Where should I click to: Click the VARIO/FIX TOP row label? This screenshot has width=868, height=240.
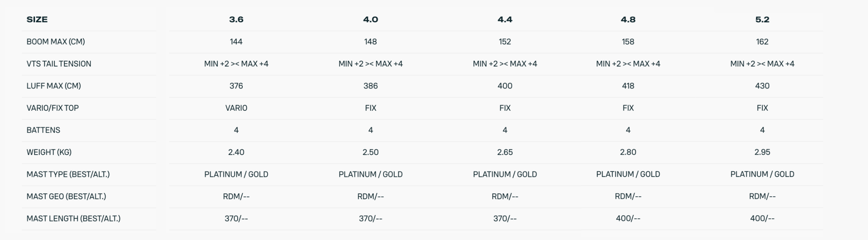coord(53,108)
